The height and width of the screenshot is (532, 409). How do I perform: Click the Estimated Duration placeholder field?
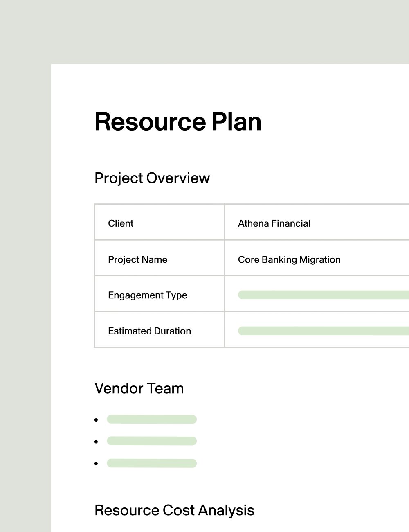point(323,331)
